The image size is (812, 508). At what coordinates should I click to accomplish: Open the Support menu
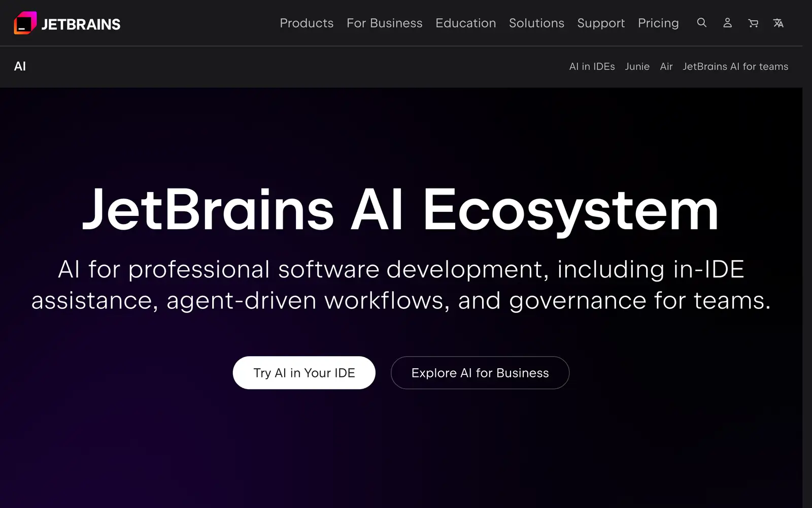coord(601,23)
